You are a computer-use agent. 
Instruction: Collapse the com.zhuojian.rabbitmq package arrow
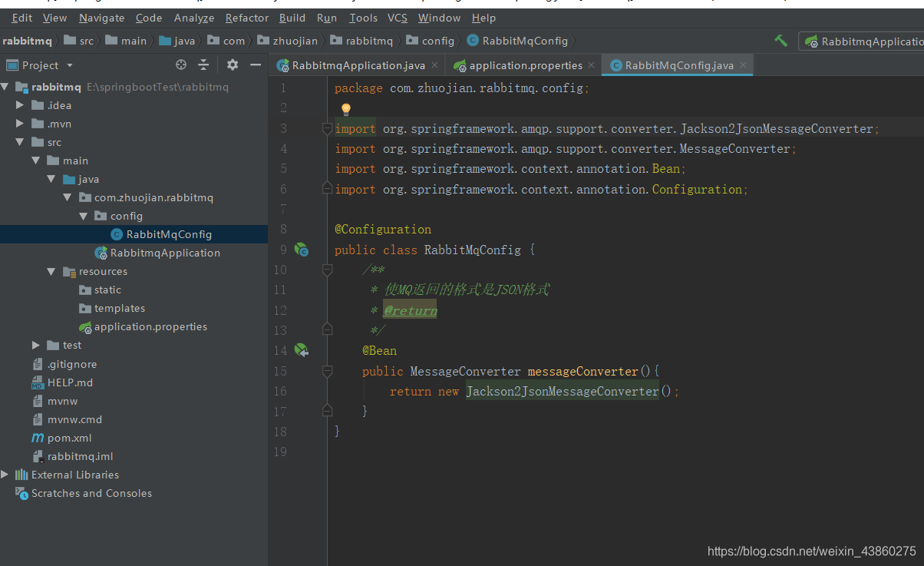(68, 197)
